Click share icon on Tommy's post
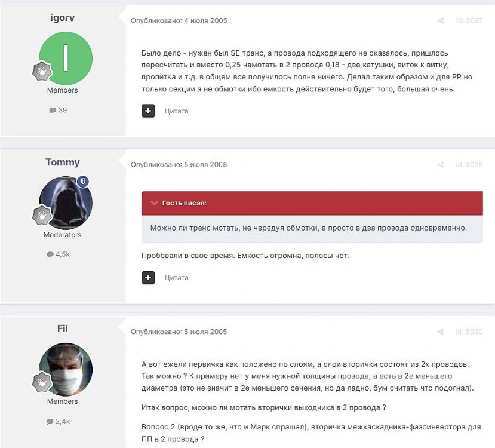Image resolution: width=495 pixels, height=448 pixels. [x=441, y=164]
